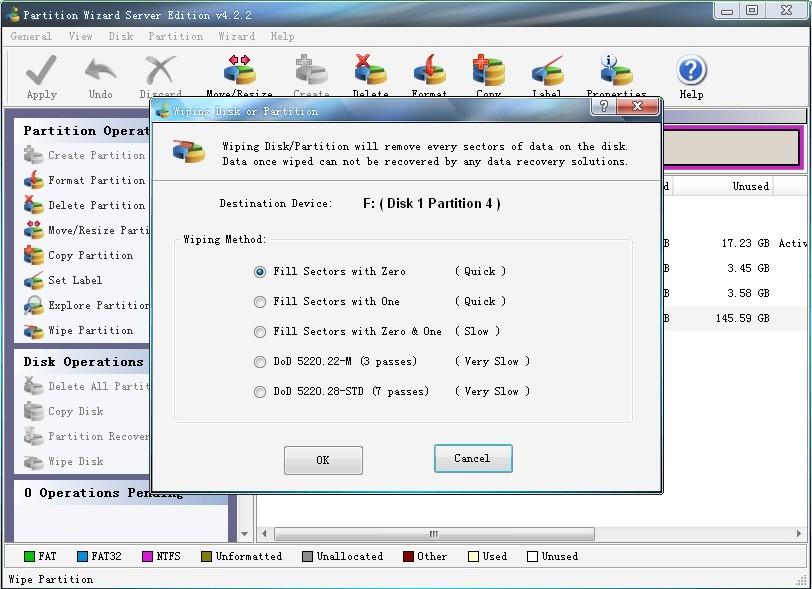Screen dimensions: 812x589
Task: Select Fill Sectors with Zero method
Action: 260,271
